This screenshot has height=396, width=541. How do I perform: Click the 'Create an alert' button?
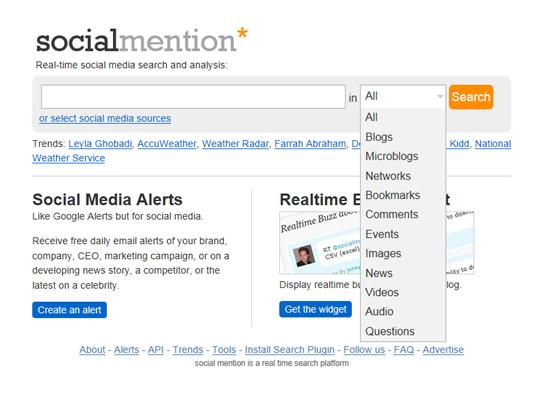69,310
